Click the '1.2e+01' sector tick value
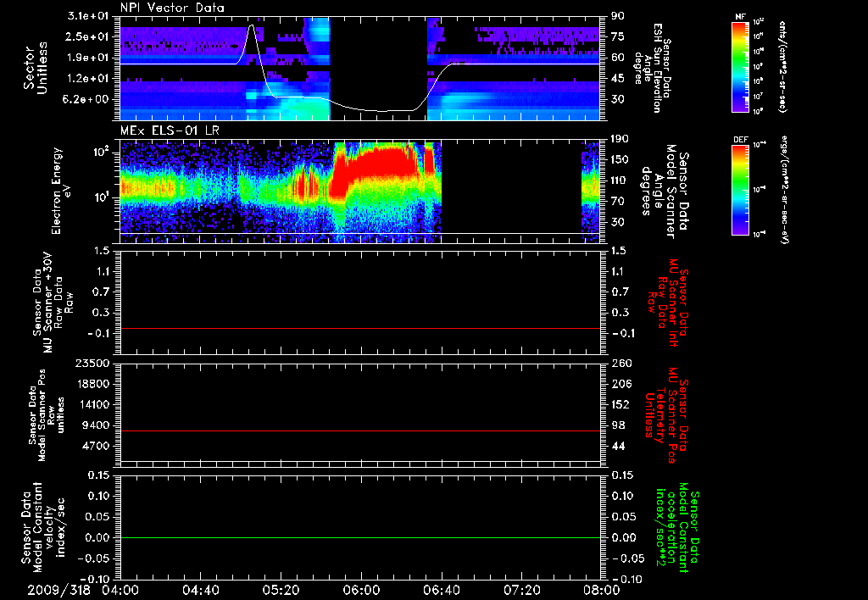 pos(88,79)
